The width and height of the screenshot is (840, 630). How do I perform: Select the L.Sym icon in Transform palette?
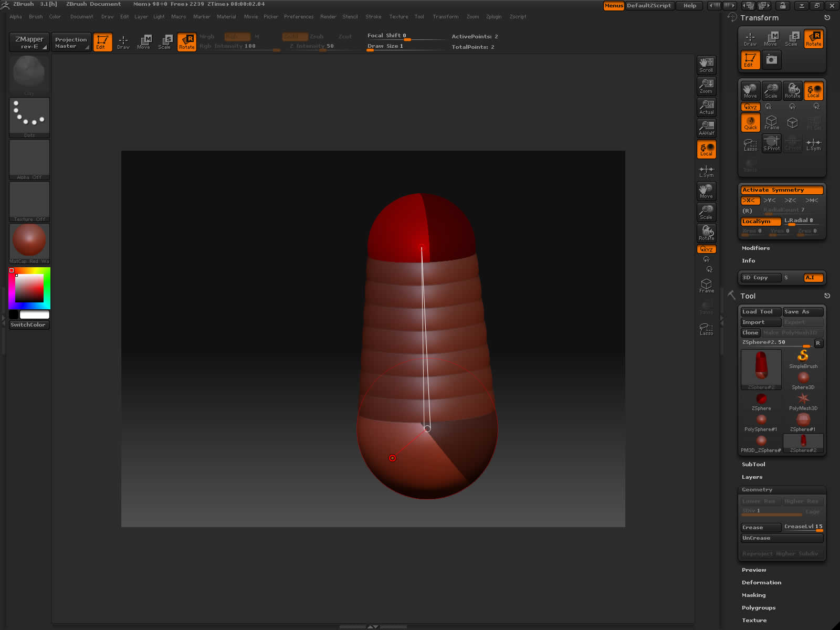813,143
